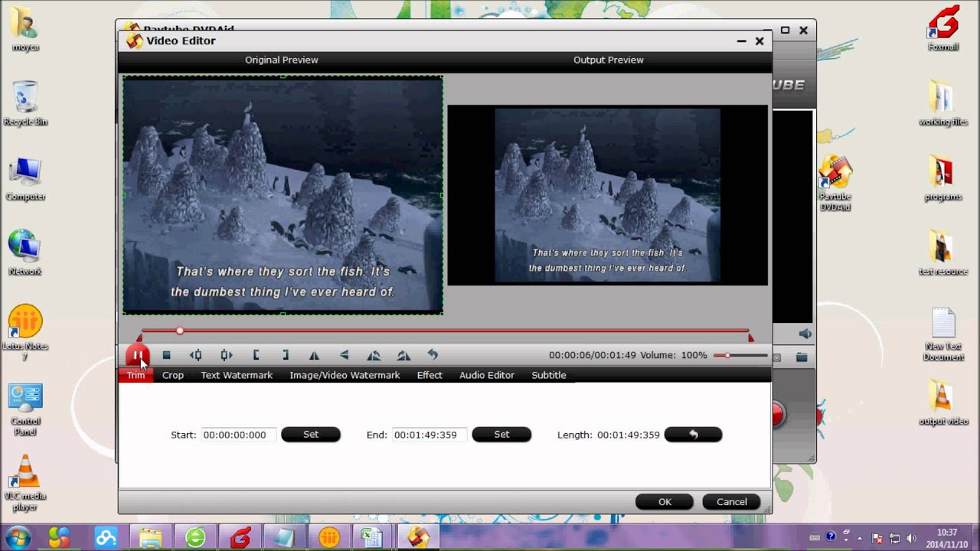This screenshot has height=551, width=980.
Task: Pause the video preview playback
Action: [137, 355]
